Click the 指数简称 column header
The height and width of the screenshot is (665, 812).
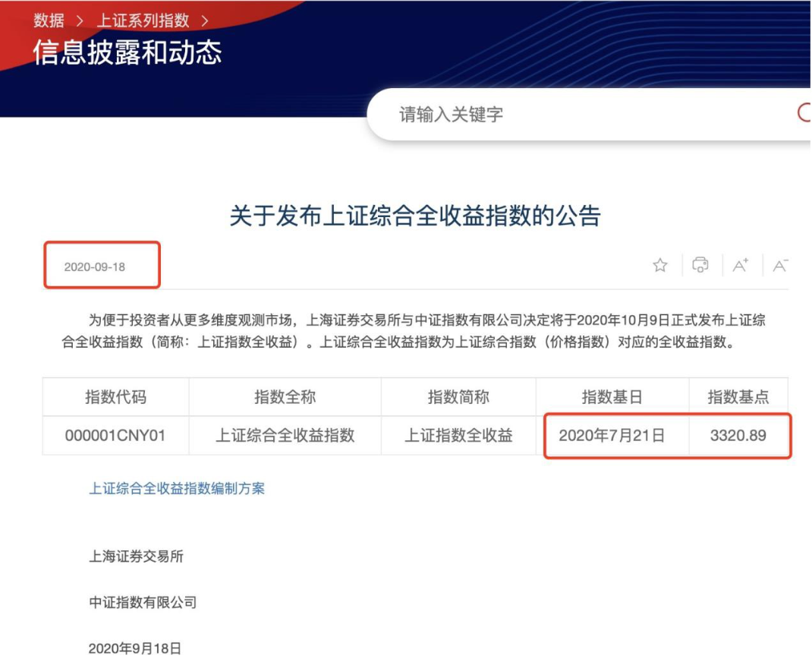click(458, 397)
